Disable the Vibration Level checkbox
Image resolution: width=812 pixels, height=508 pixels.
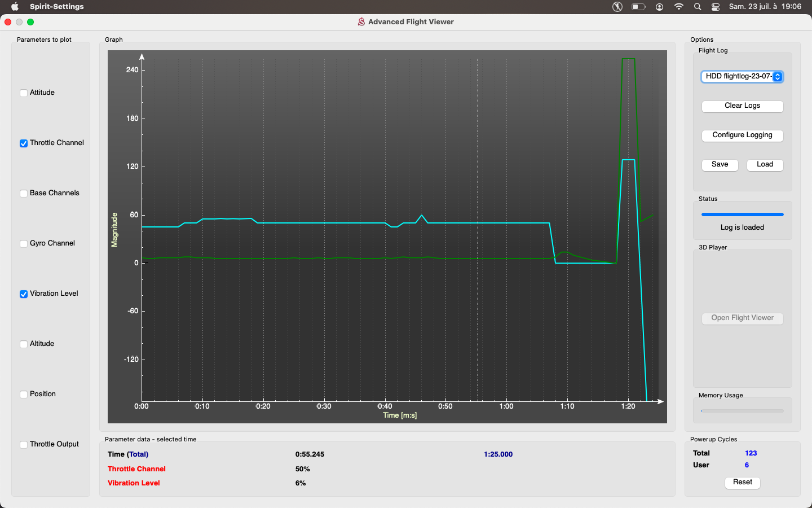pos(24,294)
